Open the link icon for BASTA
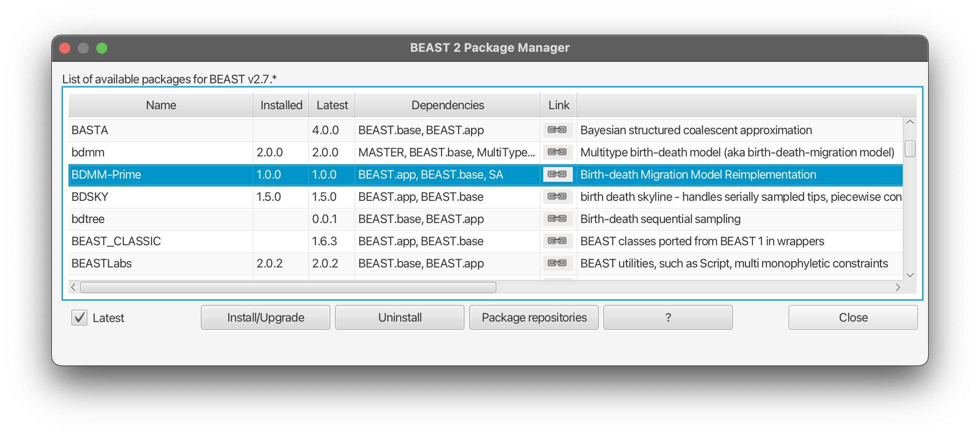The image size is (980, 434). click(558, 130)
